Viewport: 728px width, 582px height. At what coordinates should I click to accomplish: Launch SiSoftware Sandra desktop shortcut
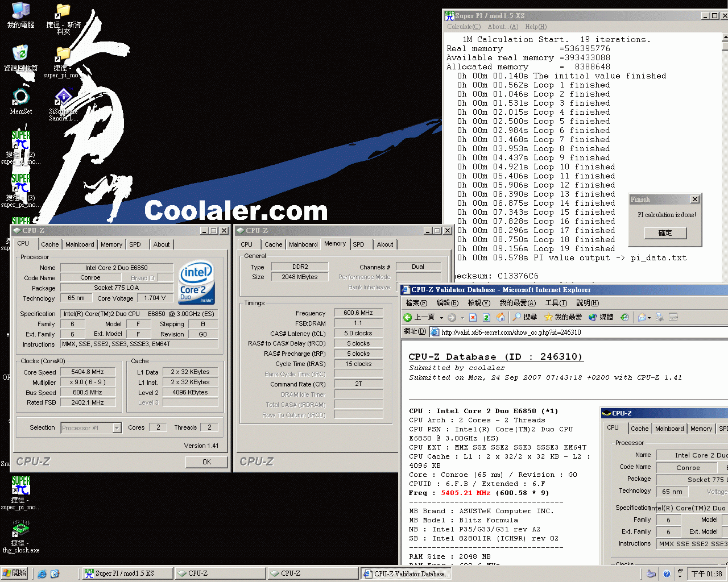[x=63, y=105]
